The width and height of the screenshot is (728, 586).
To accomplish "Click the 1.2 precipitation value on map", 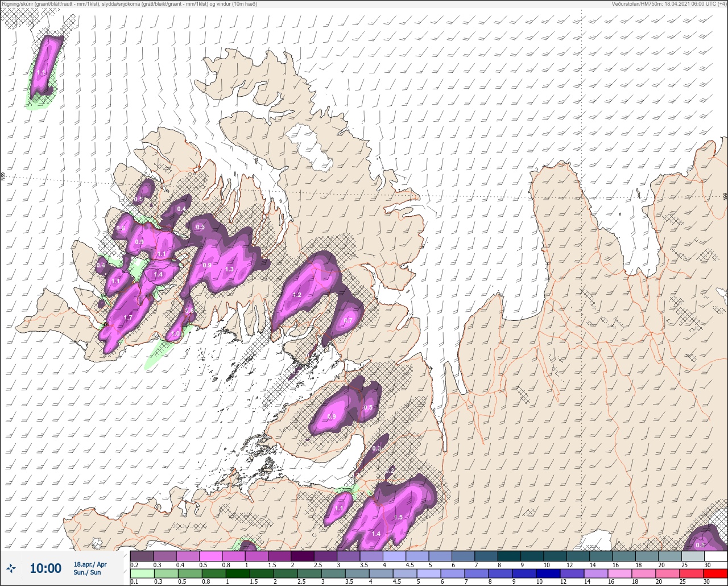I will click(297, 295).
